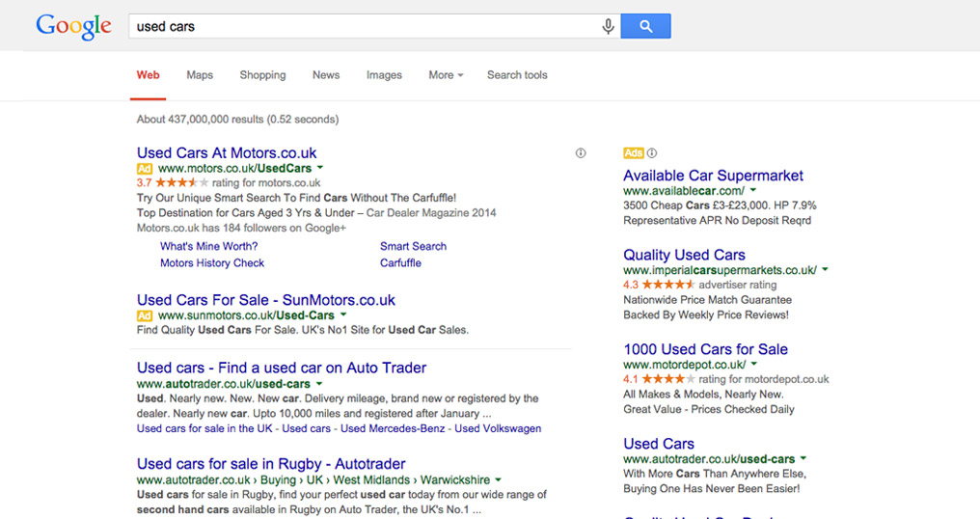Click Ad badge beside www.motors.co.uk/UsedCars

145,169
